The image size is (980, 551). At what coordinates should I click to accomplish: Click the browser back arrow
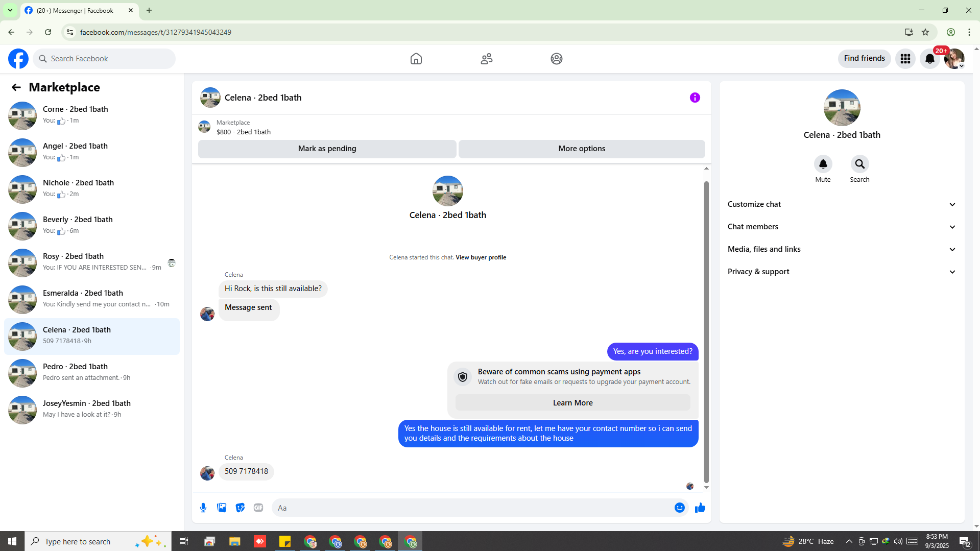11,32
